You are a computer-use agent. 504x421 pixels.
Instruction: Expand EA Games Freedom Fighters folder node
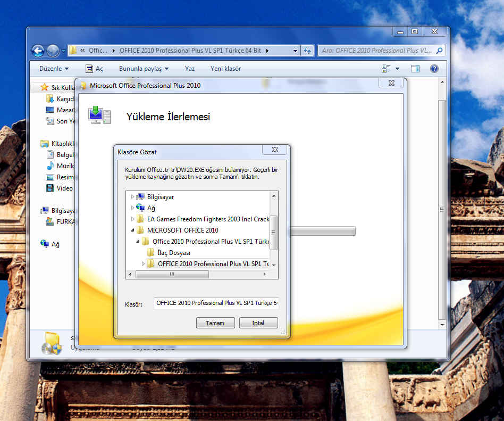[x=132, y=219]
